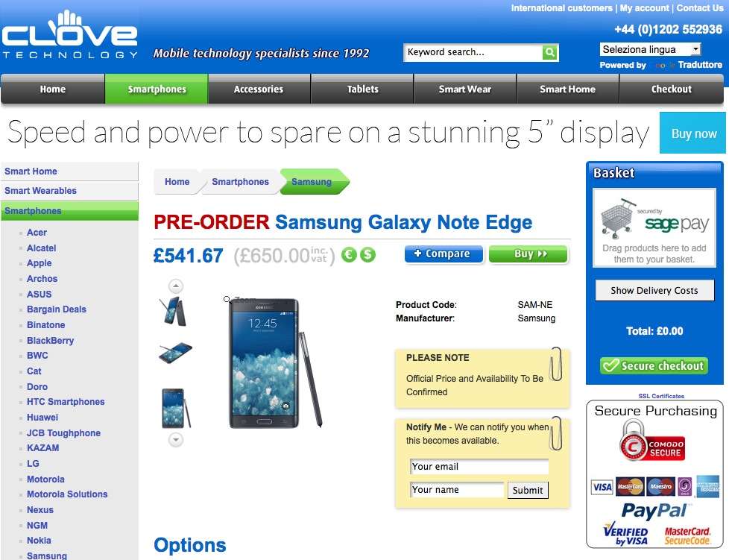Click the green keyword search magnifier icon

pos(549,52)
